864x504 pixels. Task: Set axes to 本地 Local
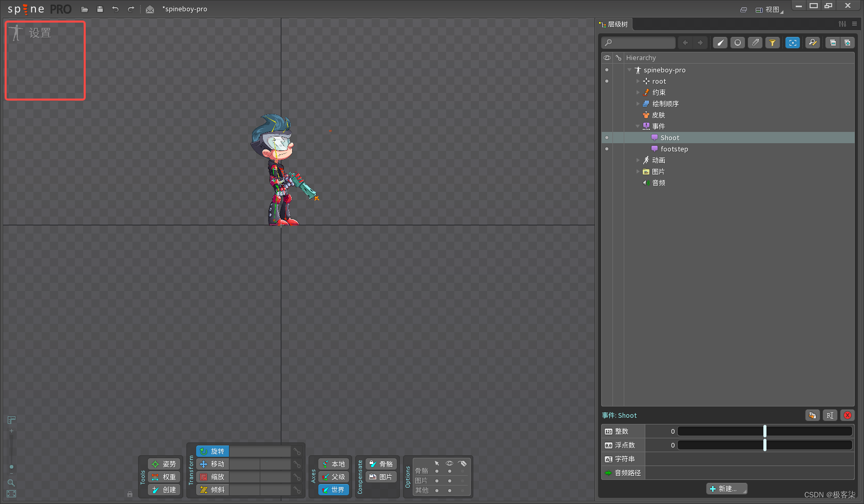pos(334,464)
